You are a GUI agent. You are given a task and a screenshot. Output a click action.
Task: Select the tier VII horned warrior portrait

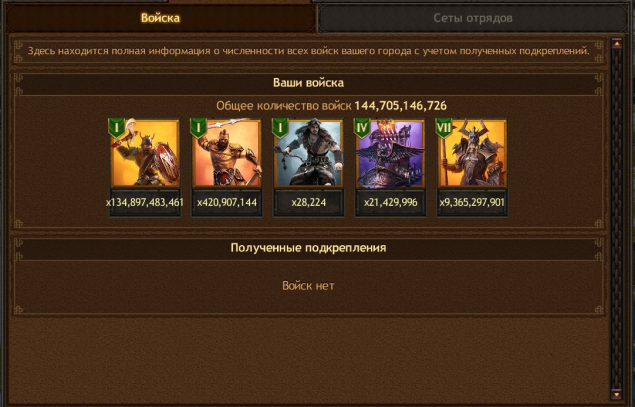coord(472,153)
